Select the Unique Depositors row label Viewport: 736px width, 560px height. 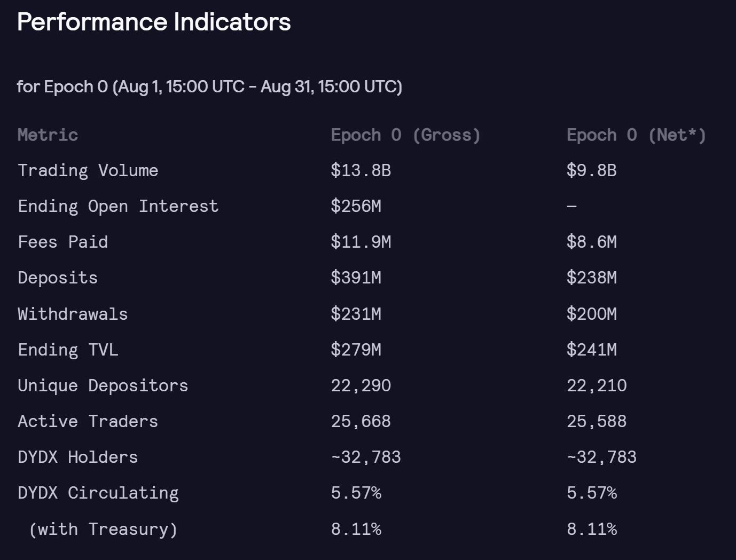(103, 385)
